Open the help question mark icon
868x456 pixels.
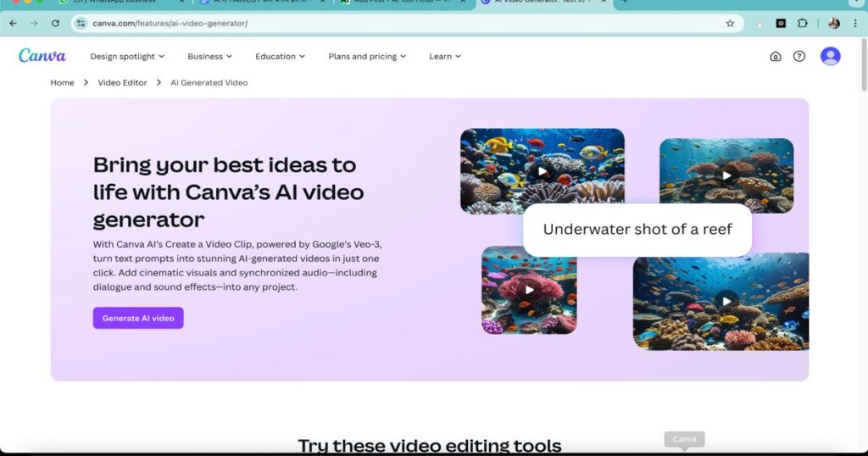[x=799, y=57]
